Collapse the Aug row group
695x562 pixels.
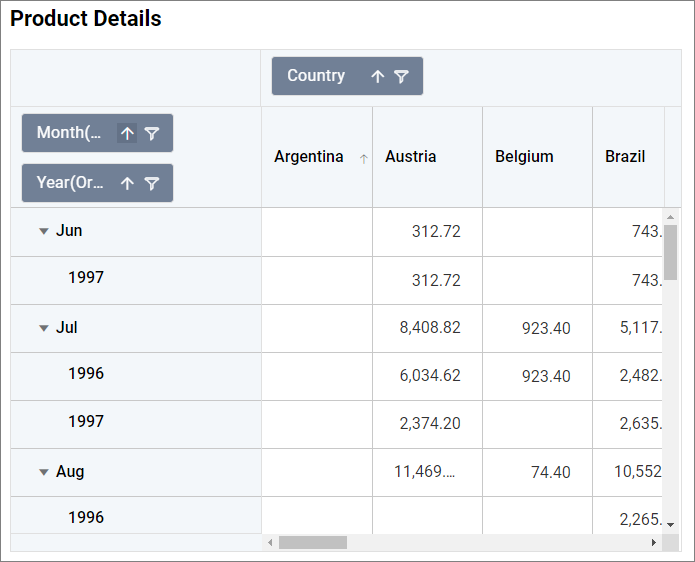pyautogui.click(x=43, y=472)
